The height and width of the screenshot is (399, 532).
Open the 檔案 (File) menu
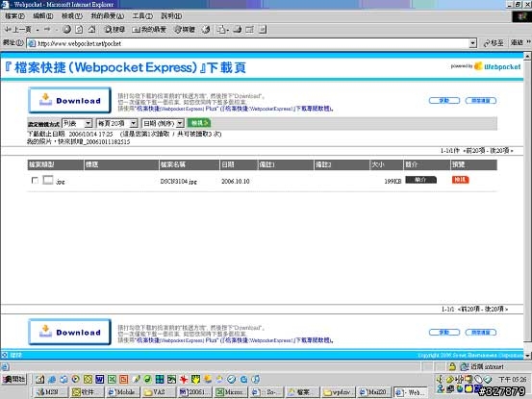[14, 16]
